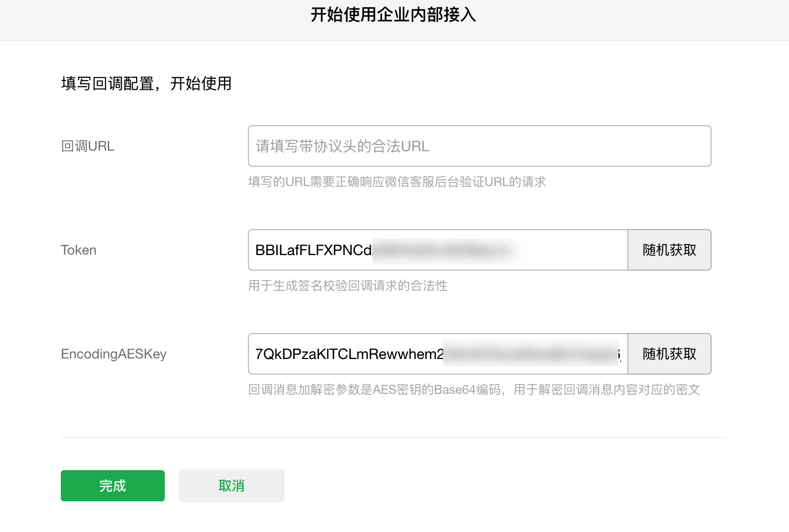789x532 pixels.
Task: Cancel setup with the 取消 button
Action: 232,486
